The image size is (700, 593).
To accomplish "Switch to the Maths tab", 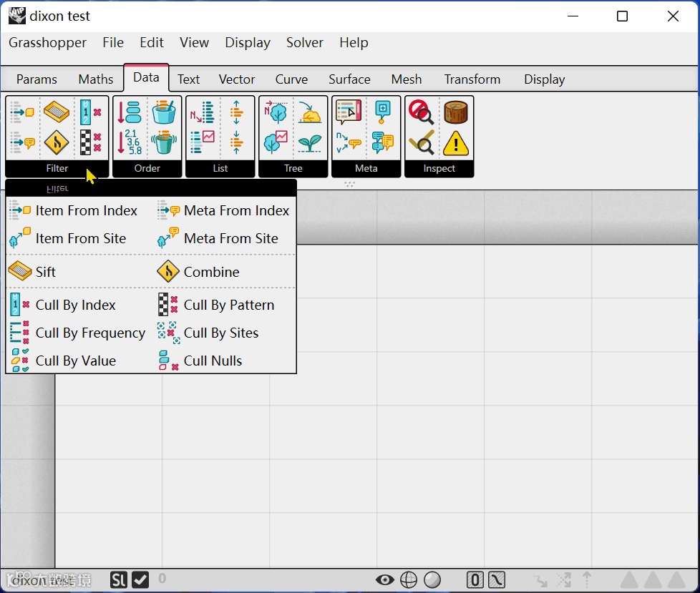I will pyautogui.click(x=95, y=79).
